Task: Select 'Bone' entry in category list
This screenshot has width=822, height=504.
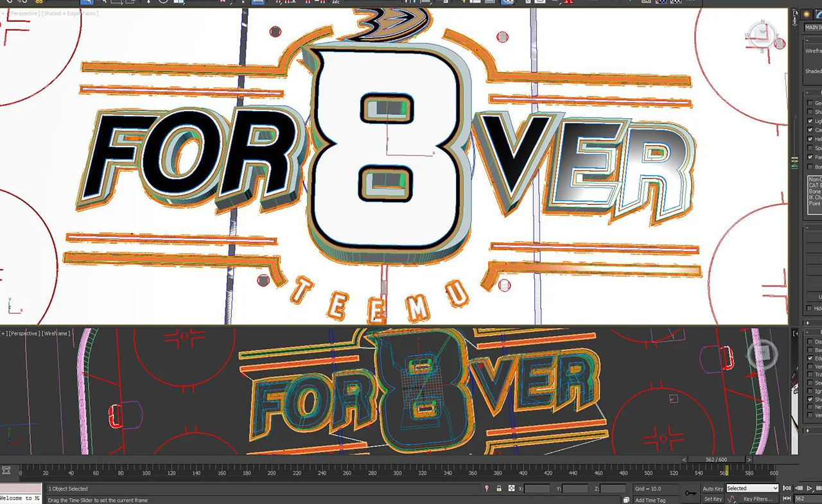Action: click(x=815, y=191)
